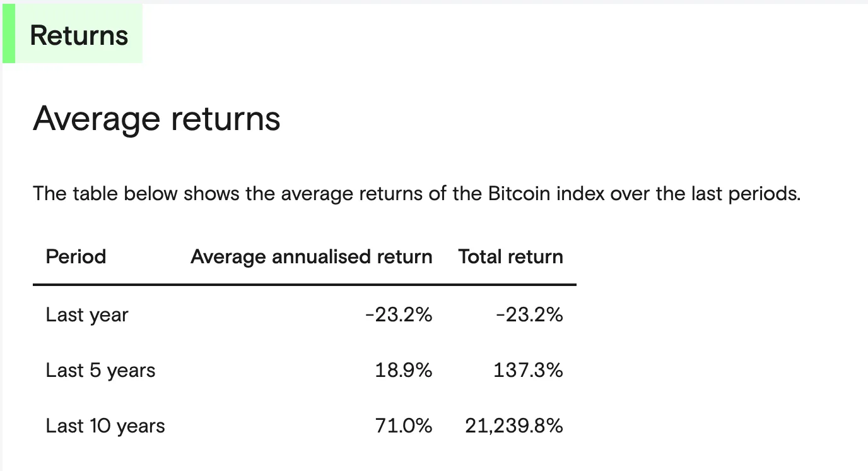The image size is (868, 471).
Task: Click the green accent bar beside Returns
Action: (x=9, y=33)
